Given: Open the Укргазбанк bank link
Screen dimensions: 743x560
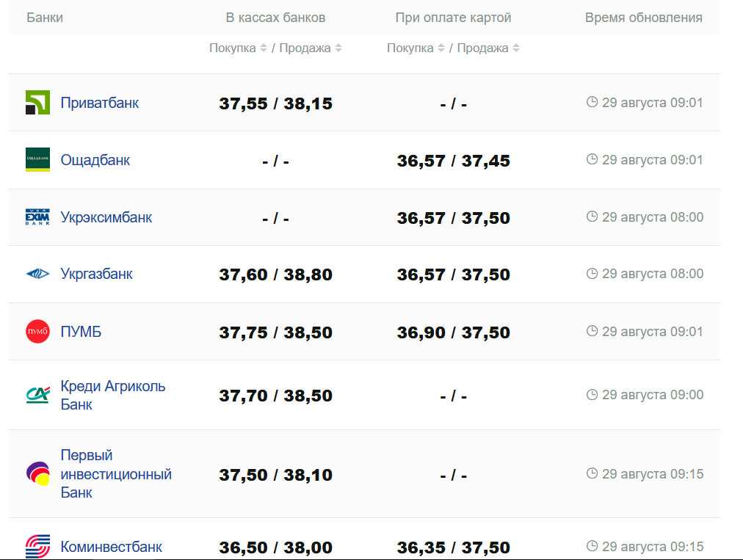Looking at the screenshot, I should point(96,274).
